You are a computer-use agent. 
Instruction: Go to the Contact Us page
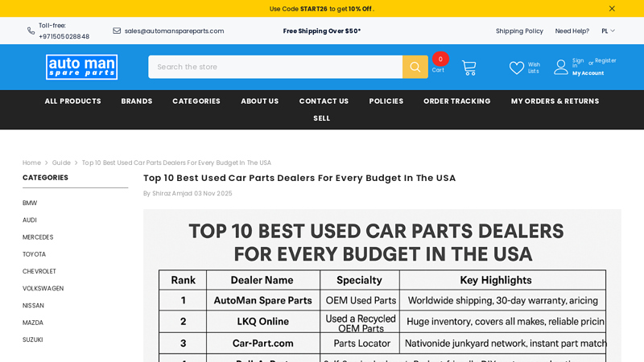[x=324, y=101]
